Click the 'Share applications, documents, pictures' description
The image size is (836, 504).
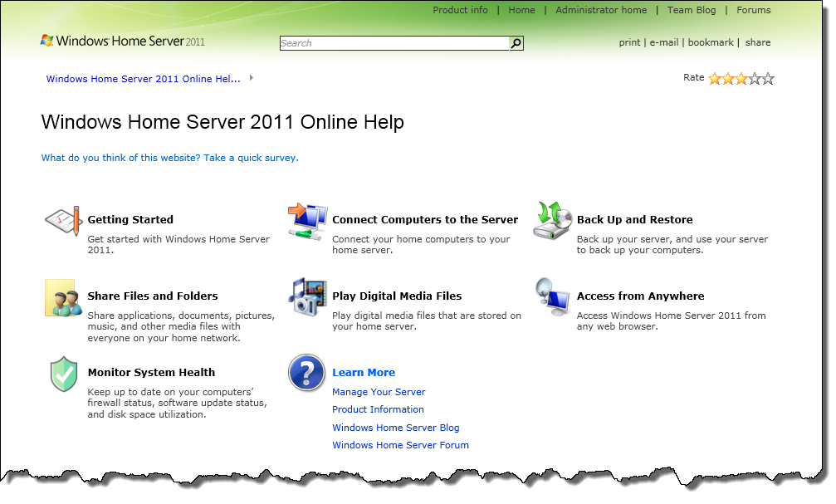pyautogui.click(x=181, y=326)
